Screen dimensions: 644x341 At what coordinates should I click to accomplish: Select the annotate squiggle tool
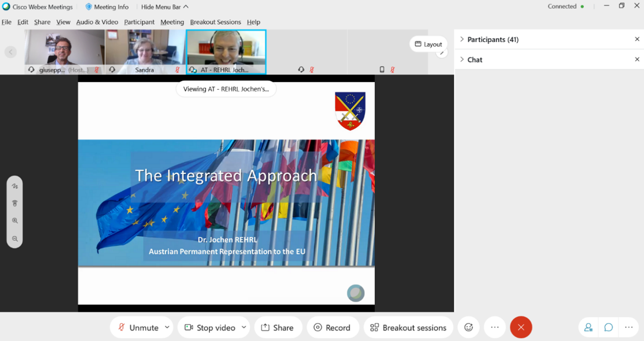(15, 186)
